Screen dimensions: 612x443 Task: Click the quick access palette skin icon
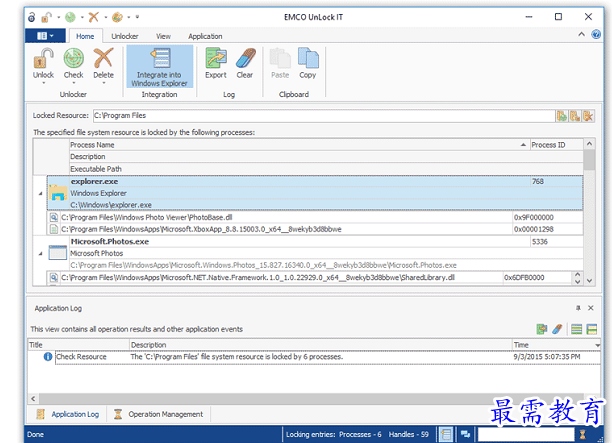click(x=117, y=17)
